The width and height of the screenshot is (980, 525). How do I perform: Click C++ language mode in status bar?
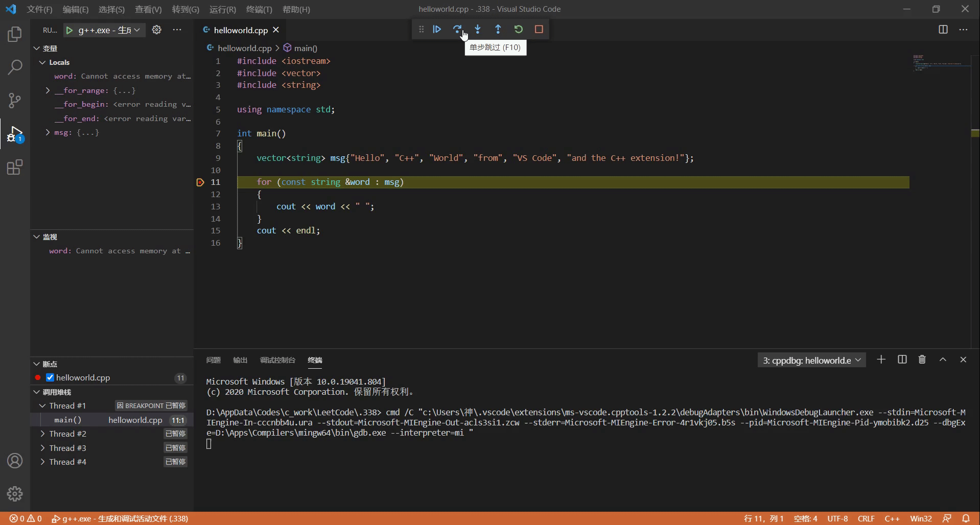[x=892, y=518]
